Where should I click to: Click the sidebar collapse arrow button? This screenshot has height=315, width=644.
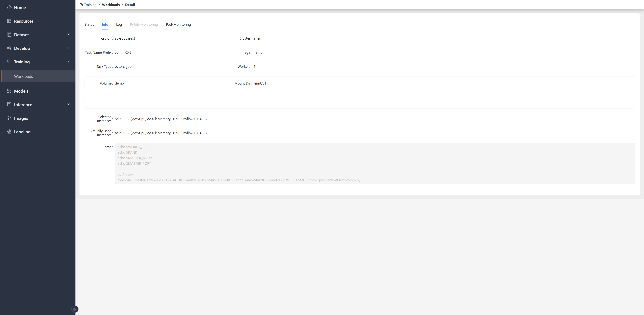click(x=75, y=309)
